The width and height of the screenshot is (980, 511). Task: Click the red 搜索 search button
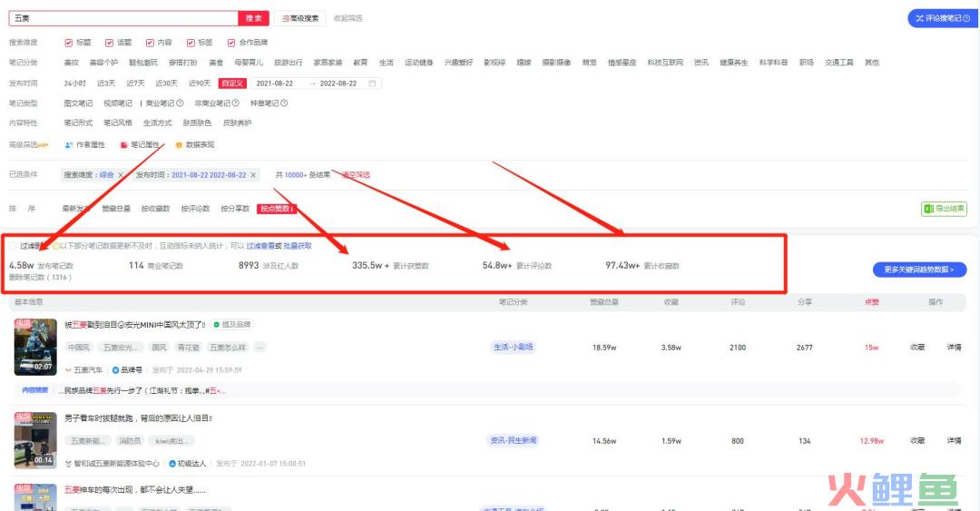coord(254,18)
